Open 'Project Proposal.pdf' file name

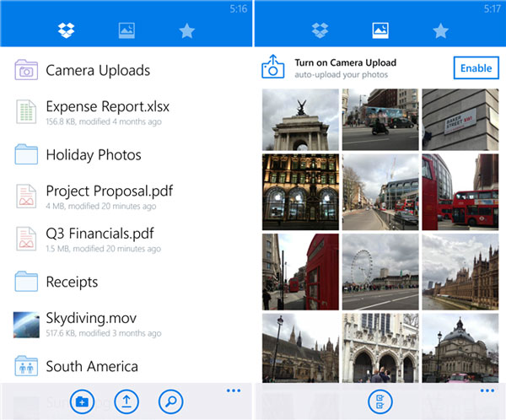click(x=110, y=191)
